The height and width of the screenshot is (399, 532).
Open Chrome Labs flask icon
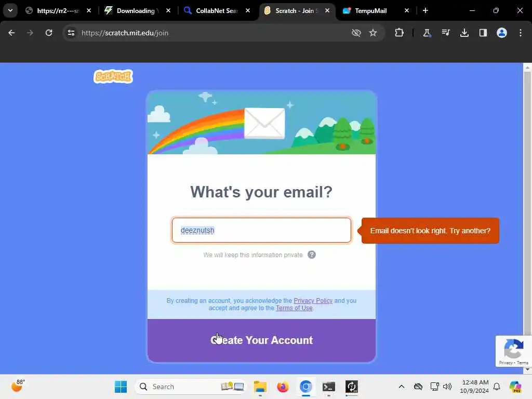[x=427, y=33]
